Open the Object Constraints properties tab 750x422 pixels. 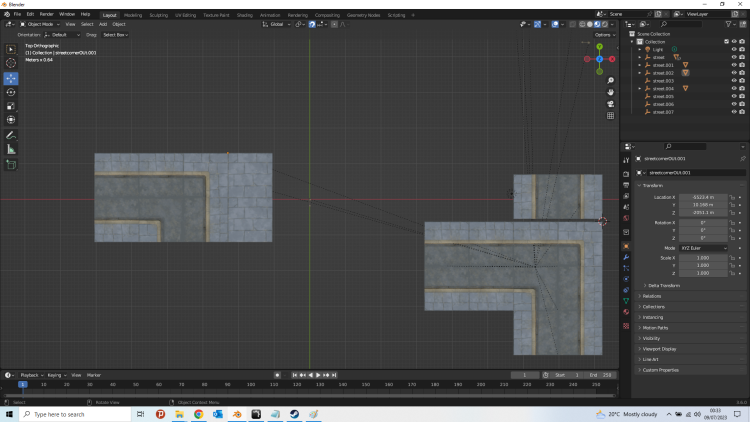(x=626, y=290)
